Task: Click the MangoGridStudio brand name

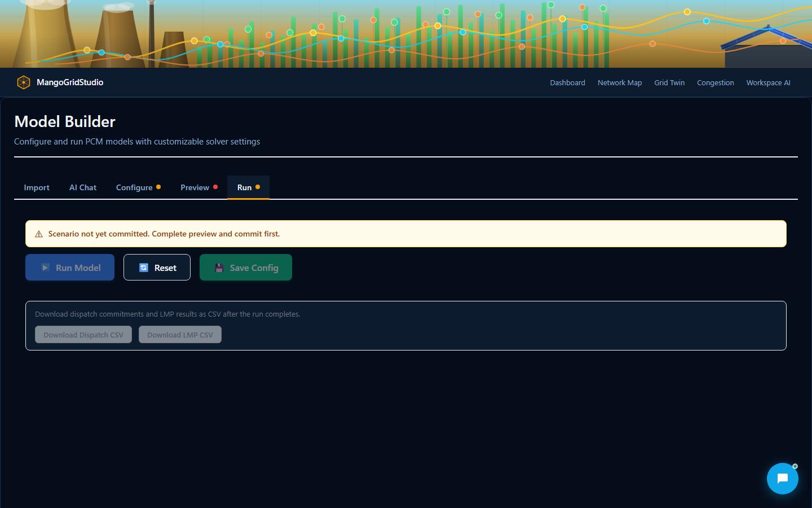Action: click(x=70, y=82)
